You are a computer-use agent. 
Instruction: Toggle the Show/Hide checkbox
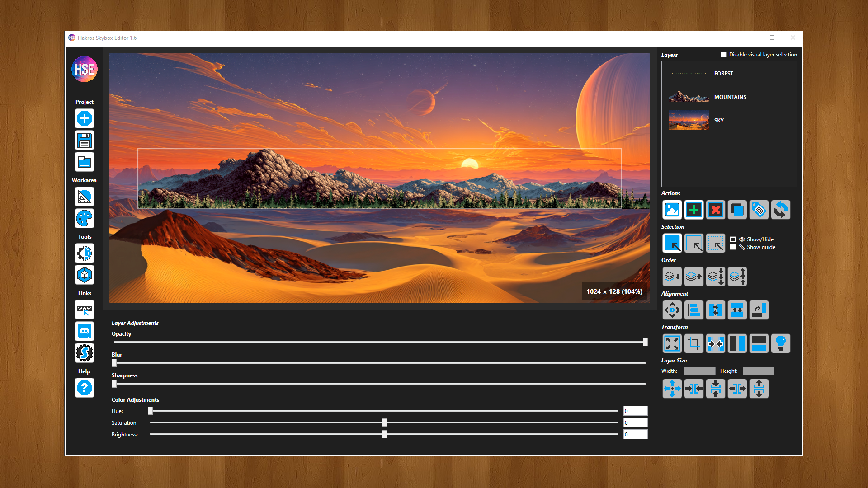pyautogui.click(x=733, y=239)
